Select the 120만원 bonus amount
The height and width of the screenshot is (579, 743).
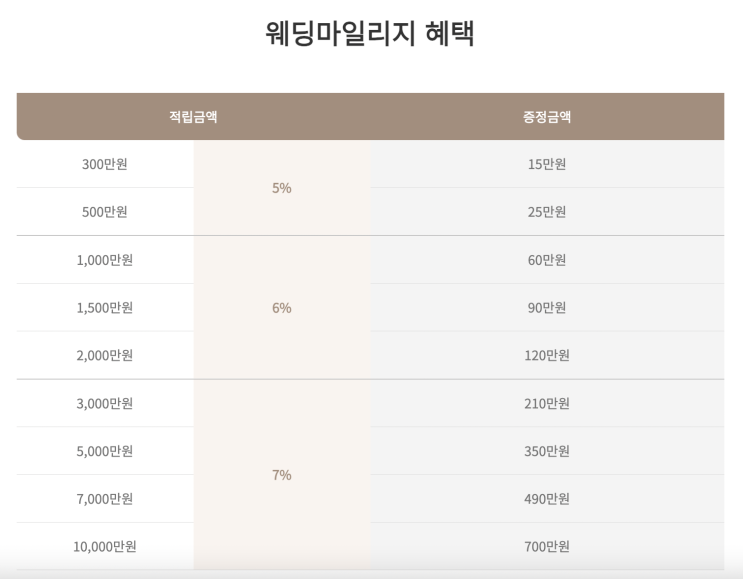pos(546,355)
